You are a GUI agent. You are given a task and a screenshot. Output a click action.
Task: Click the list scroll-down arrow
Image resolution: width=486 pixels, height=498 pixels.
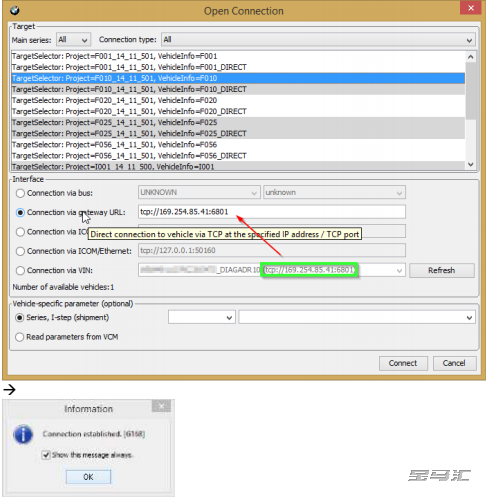click(x=470, y=164)
